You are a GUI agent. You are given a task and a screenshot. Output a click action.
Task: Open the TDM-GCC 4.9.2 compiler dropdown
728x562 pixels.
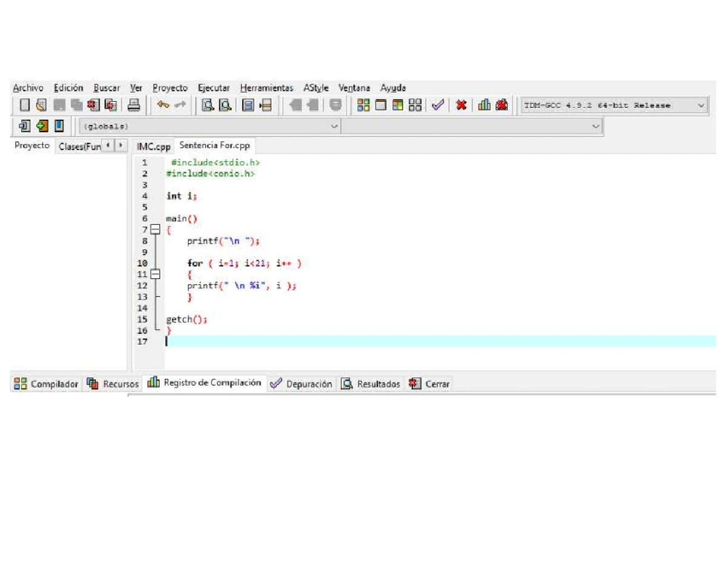pos(613,105)
